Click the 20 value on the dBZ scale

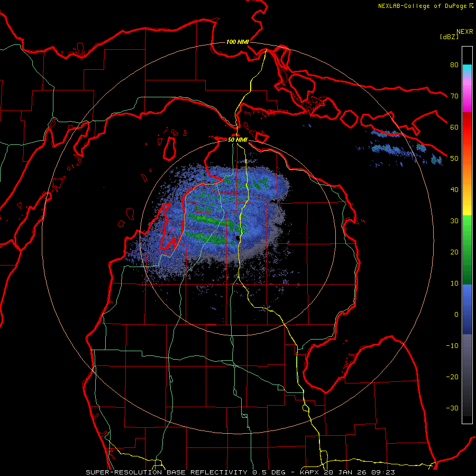click(454, 252)
